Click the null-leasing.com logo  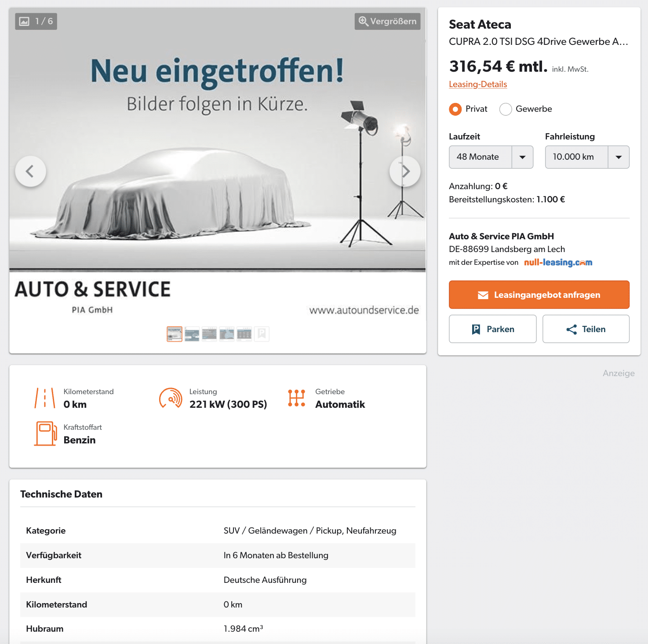click(x=558, y=263)
